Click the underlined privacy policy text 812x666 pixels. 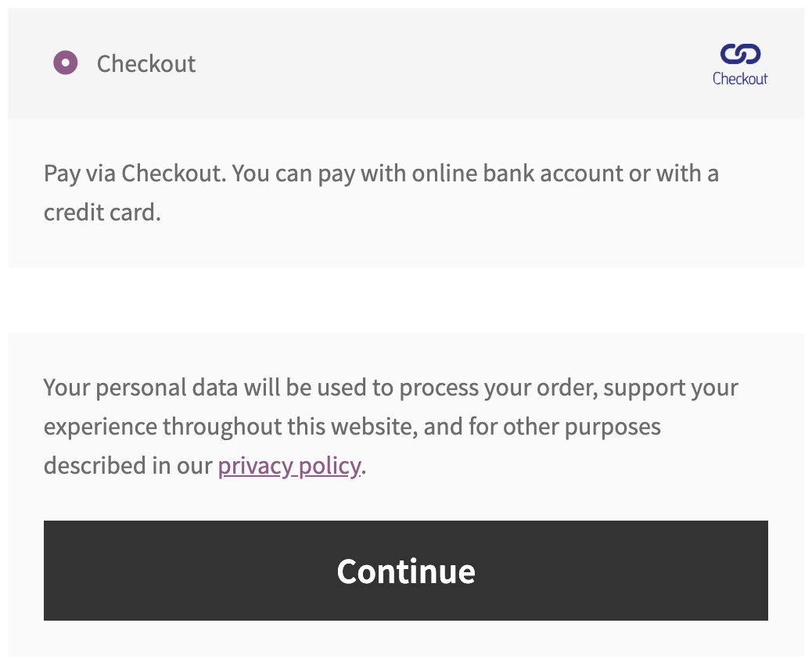pos(288,465)
